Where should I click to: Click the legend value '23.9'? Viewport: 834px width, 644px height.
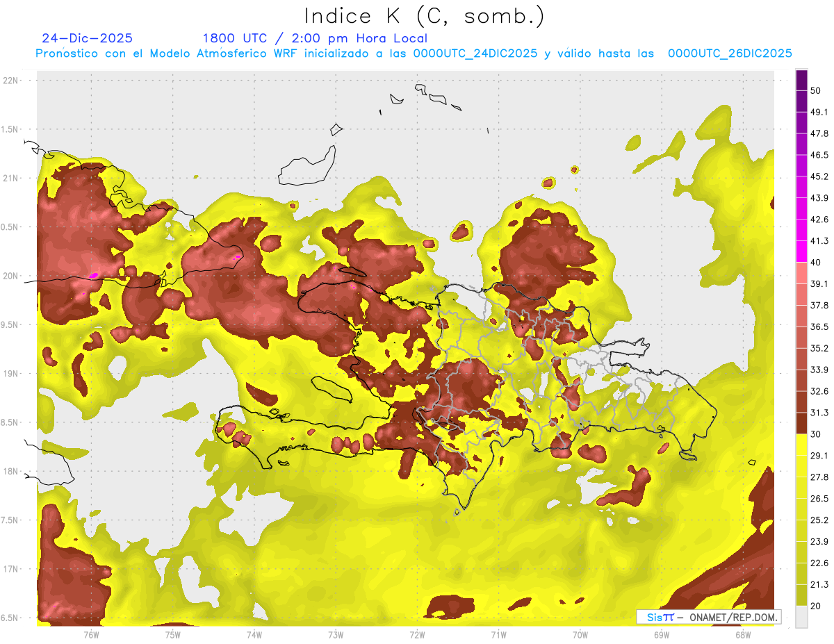[x=819, y=542]
